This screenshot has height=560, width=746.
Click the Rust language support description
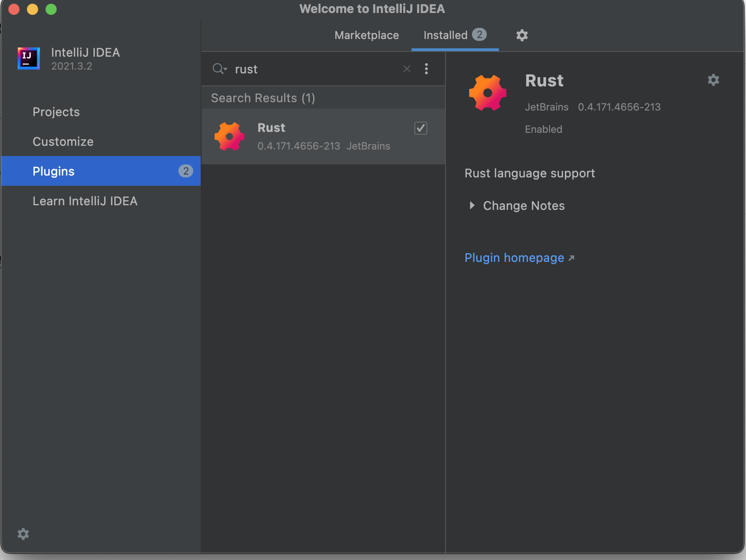click(530, 173)
